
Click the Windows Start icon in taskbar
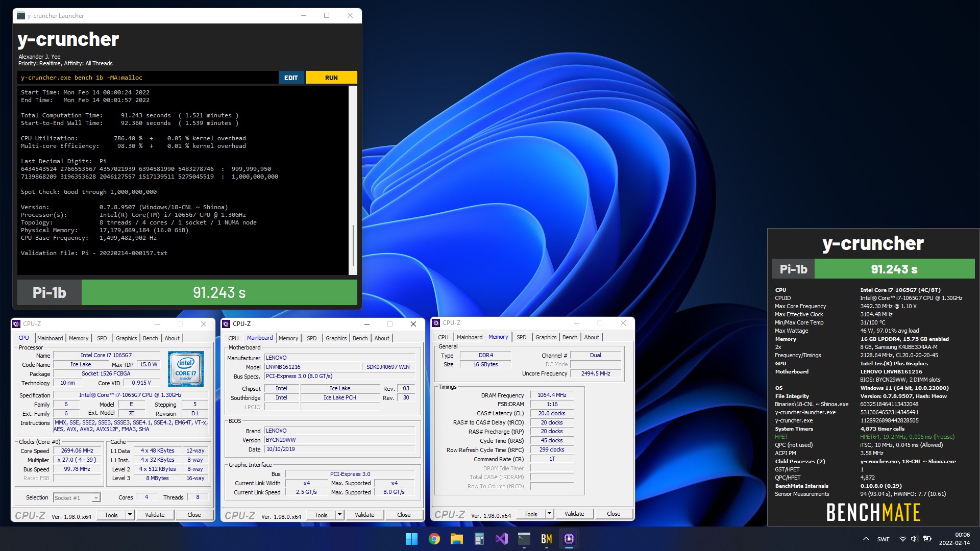click(411, 539)
